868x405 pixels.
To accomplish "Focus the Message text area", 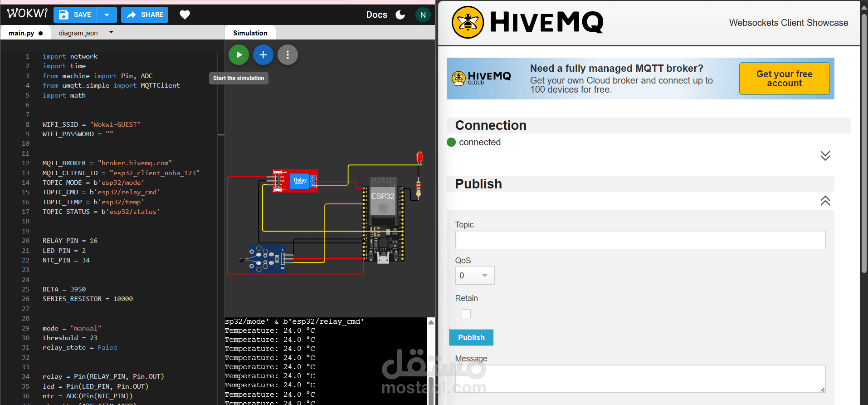I will coord(640,379).
